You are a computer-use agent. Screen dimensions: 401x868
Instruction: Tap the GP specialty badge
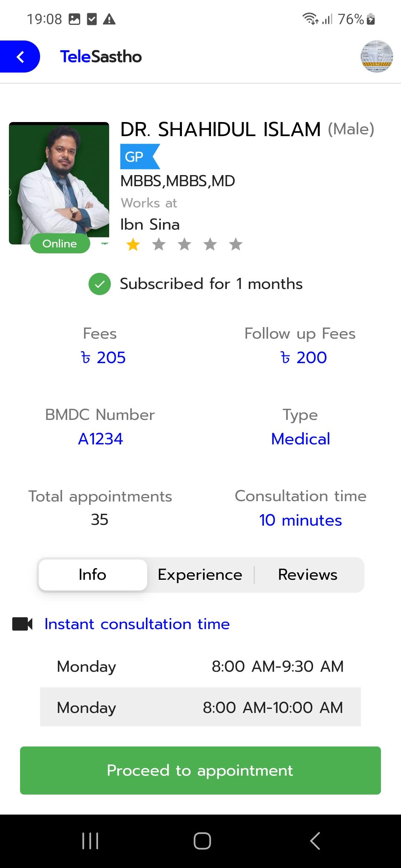pyautogui.click(x=140, y=157)
